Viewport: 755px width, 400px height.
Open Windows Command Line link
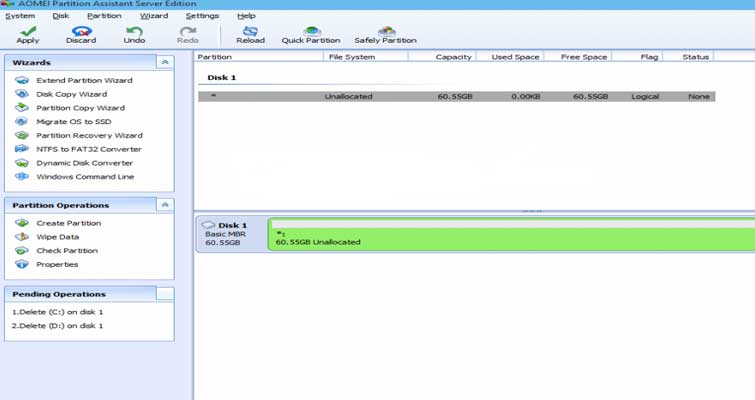(85, 177)
